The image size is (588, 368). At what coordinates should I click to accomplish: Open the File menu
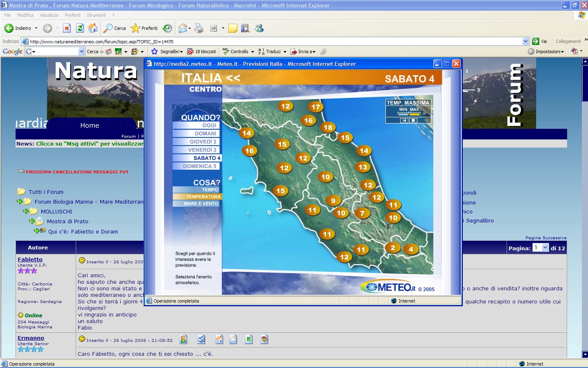tap(7, 15)
